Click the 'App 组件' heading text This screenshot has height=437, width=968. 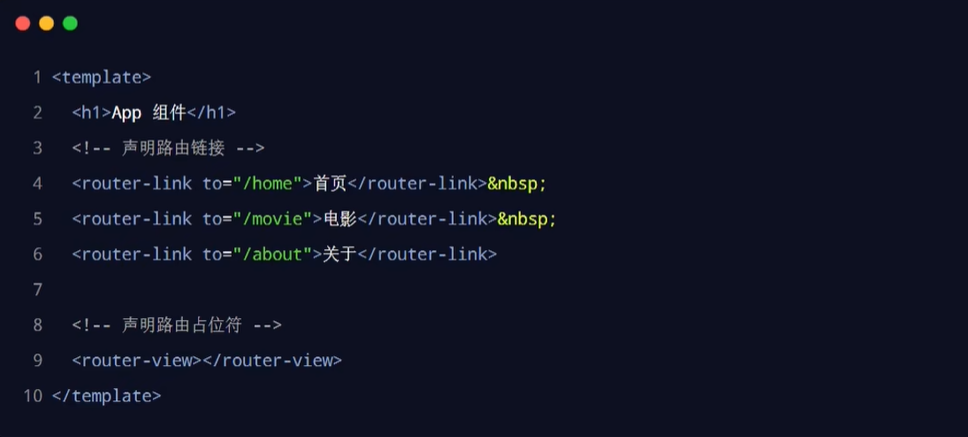point(149,113)
